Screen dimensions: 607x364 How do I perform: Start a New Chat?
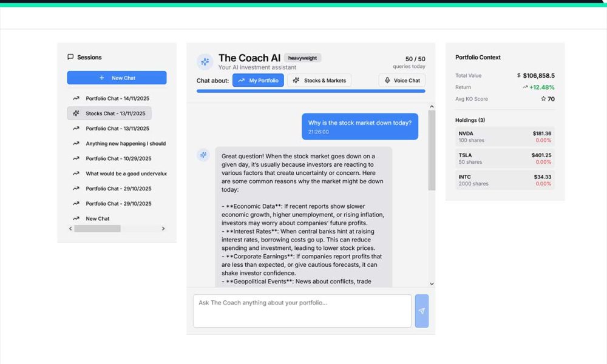click(117, 78)
